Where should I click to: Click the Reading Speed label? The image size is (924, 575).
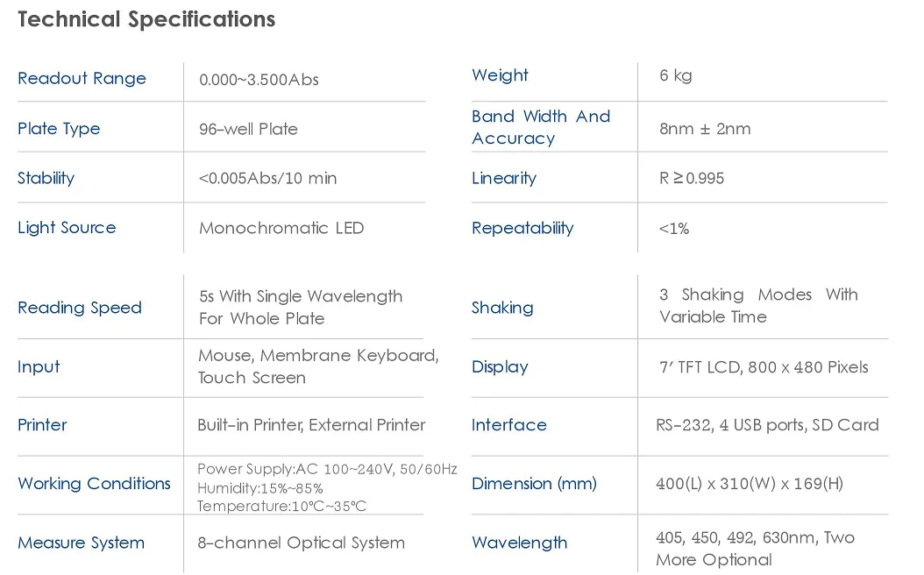tap(79, 308)
